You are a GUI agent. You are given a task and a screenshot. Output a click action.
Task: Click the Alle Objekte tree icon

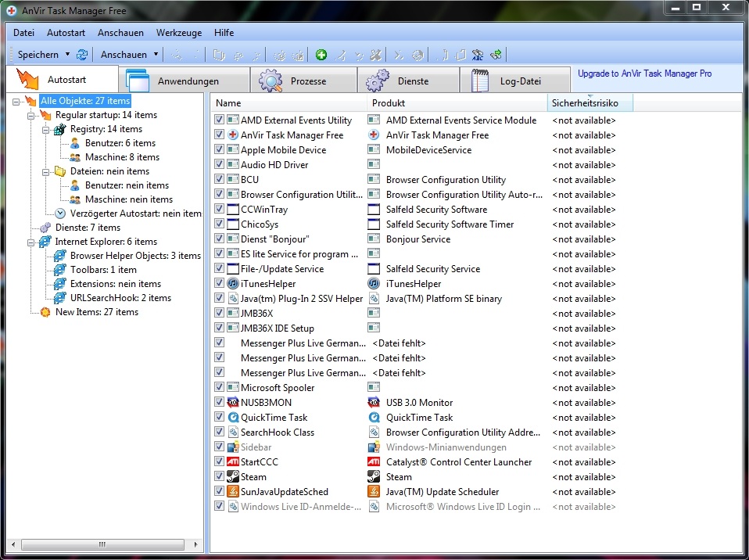pyautogui.click(x=30, y=101)
